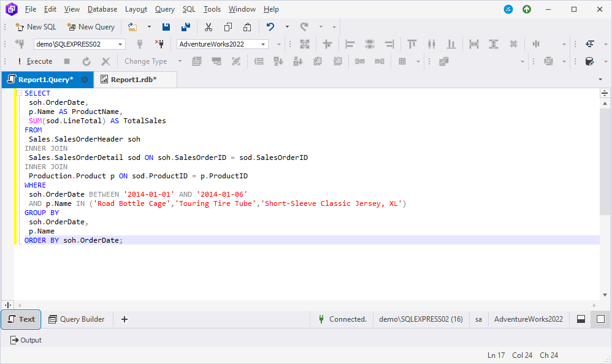Click the Find magnifier icon in toolbar

(x=549, y=61)
